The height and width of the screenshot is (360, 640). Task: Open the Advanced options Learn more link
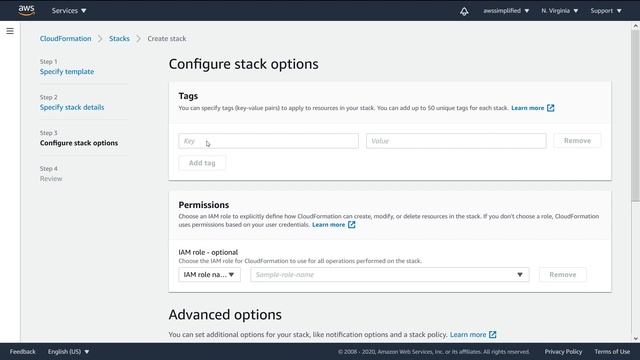468,334
